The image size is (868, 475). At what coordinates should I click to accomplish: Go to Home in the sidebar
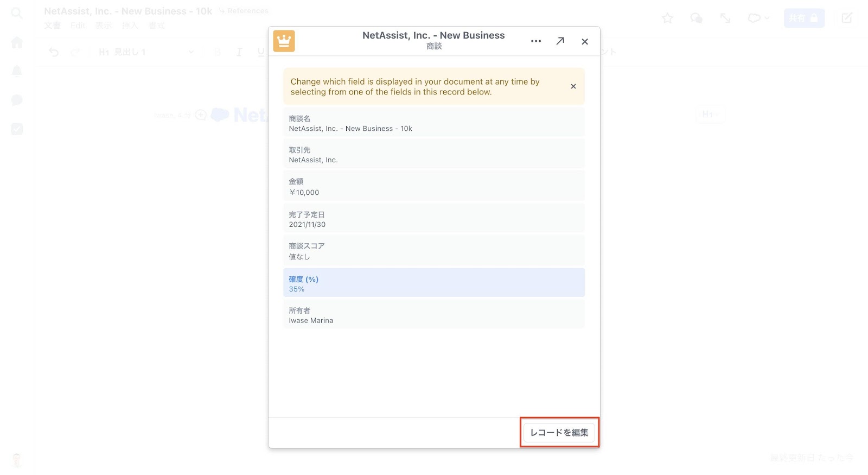[17, 42]
